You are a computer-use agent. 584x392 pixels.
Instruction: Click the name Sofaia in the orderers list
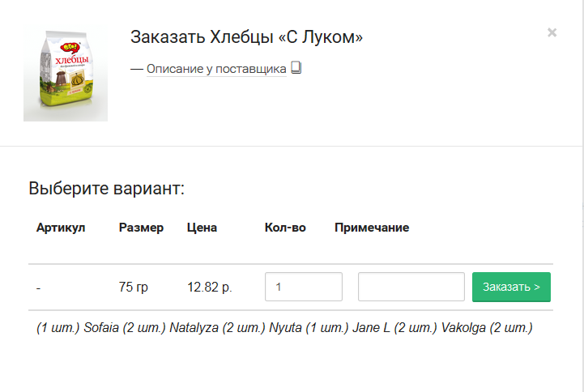tap(101, 328)
